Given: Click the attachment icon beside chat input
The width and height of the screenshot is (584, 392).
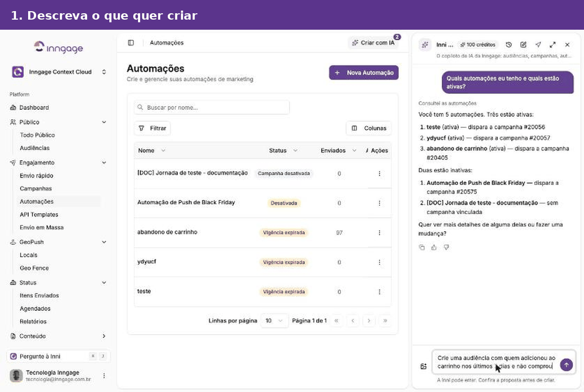Looking at the screenshot, I should pyautogui.click(x=424, y=367).
